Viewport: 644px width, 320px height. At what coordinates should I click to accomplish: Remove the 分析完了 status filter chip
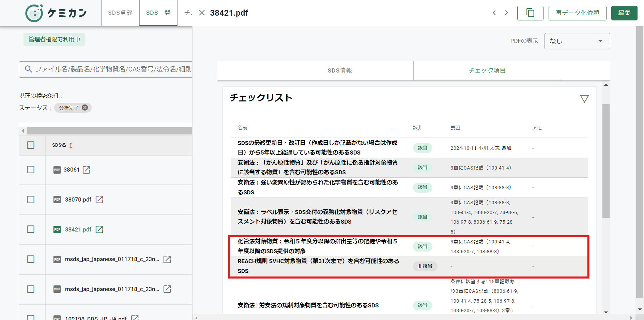click(x=85, y=108)
